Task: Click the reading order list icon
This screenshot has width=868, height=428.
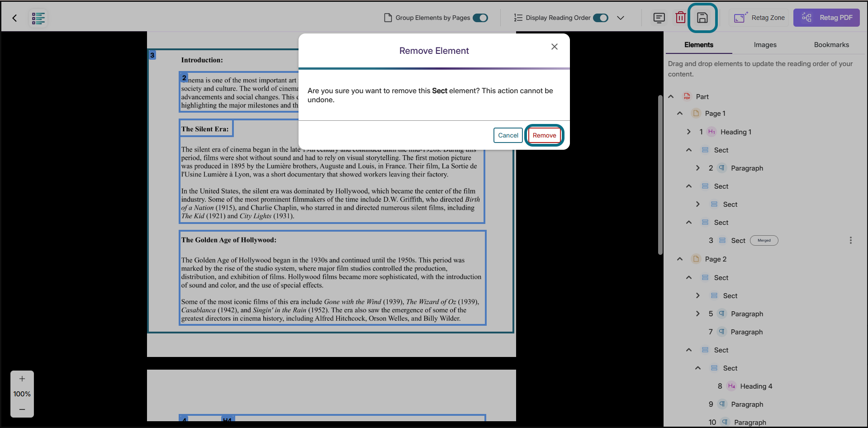Action: (x=518, y=18)
